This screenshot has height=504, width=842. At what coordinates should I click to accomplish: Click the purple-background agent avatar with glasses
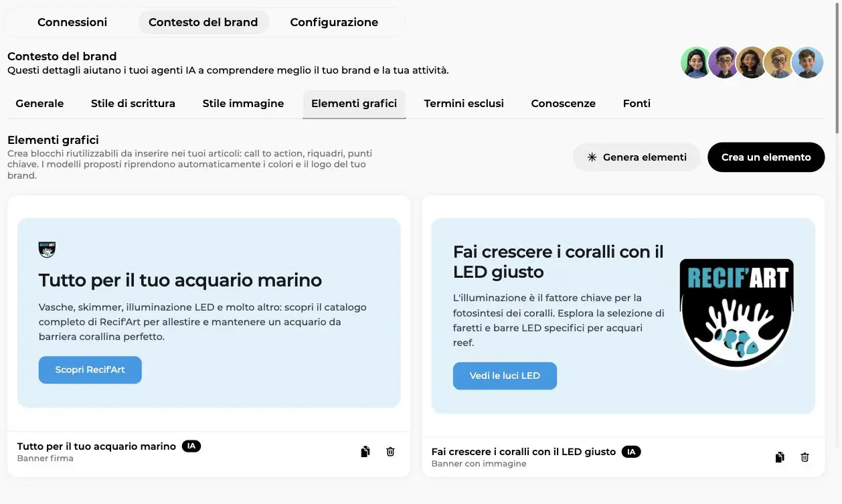coord(724,62)
